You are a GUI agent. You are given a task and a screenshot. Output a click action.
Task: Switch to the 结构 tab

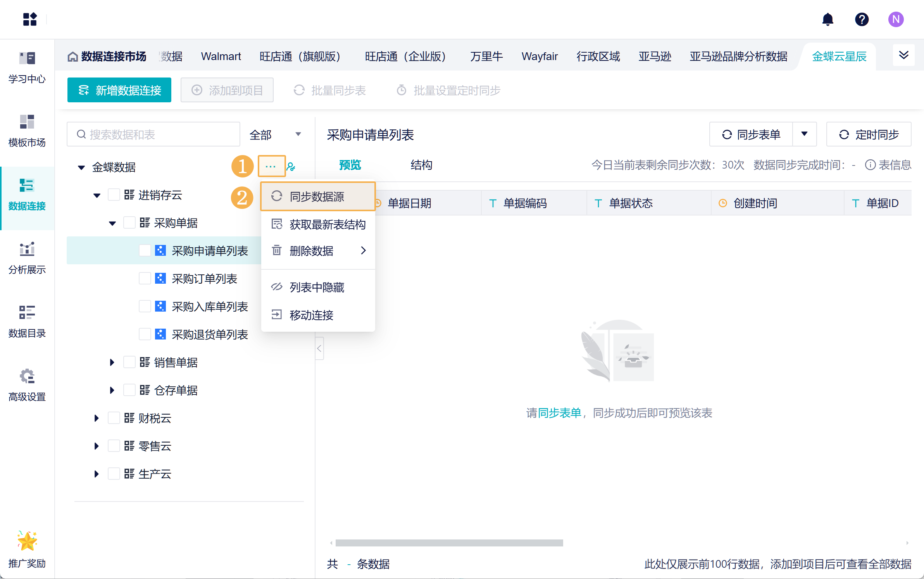click(421, 165)
